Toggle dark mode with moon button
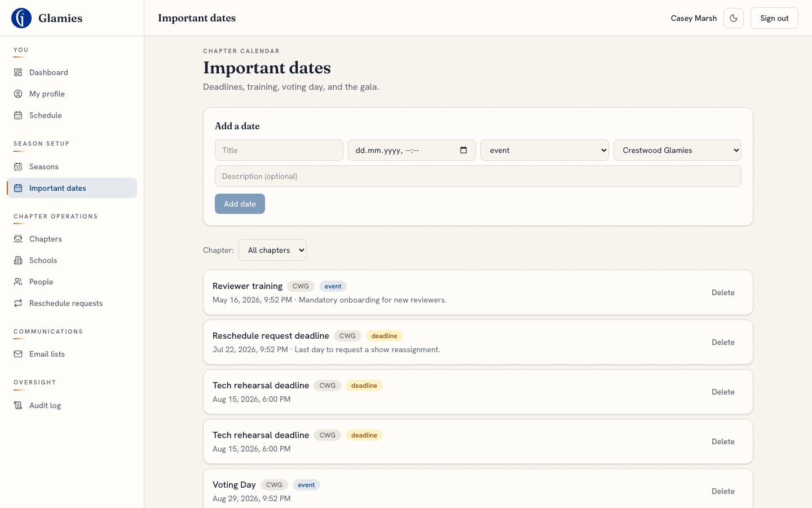812x508 pixels. (x=734, y=18)
